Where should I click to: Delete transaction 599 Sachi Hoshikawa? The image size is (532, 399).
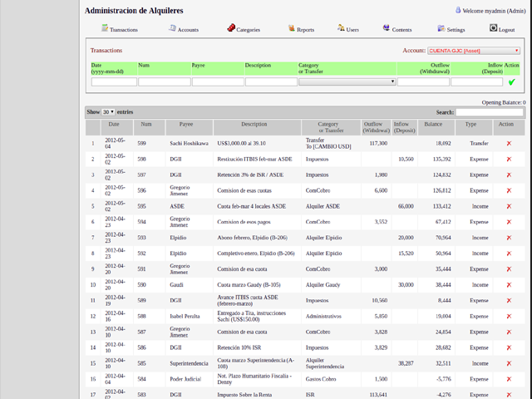[509, 144]
